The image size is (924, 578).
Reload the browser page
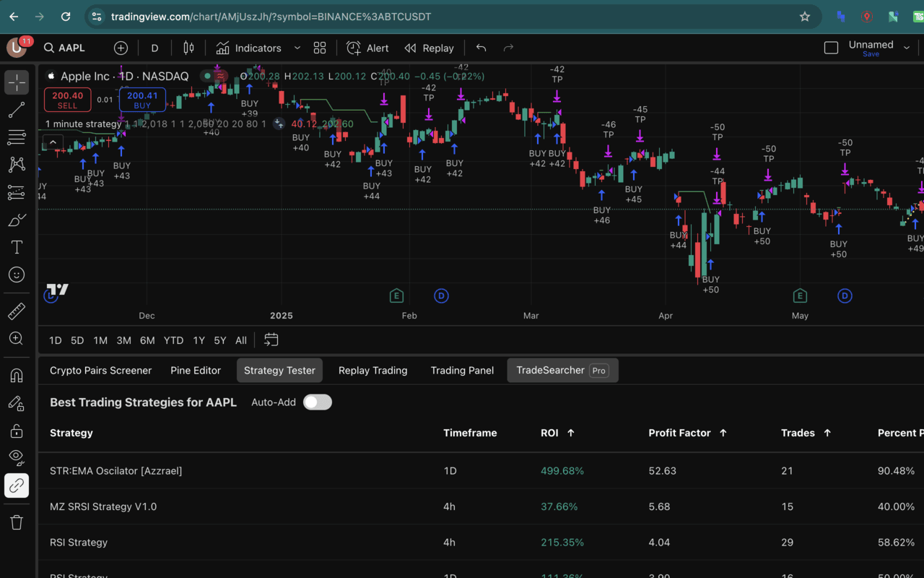pyautogui.click(x=66, y=17)
